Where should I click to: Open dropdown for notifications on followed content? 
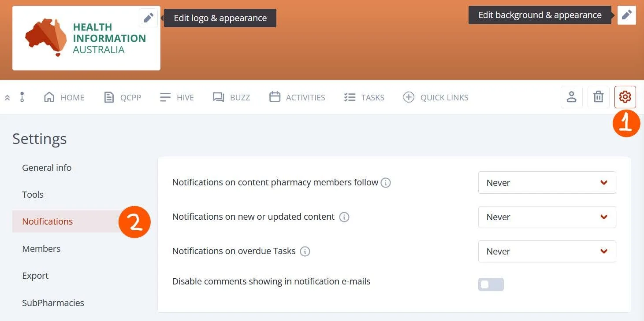pos(547,183)
